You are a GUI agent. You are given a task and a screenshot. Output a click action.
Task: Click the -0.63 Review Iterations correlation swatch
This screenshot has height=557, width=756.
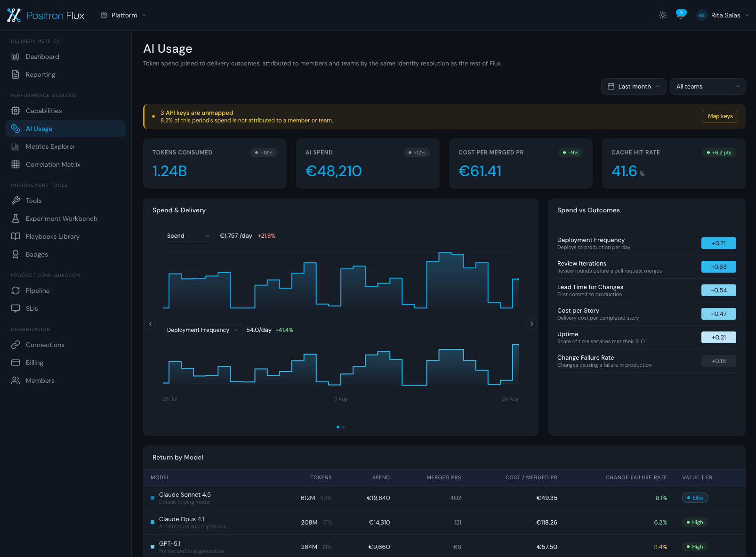tap(719, 267)
